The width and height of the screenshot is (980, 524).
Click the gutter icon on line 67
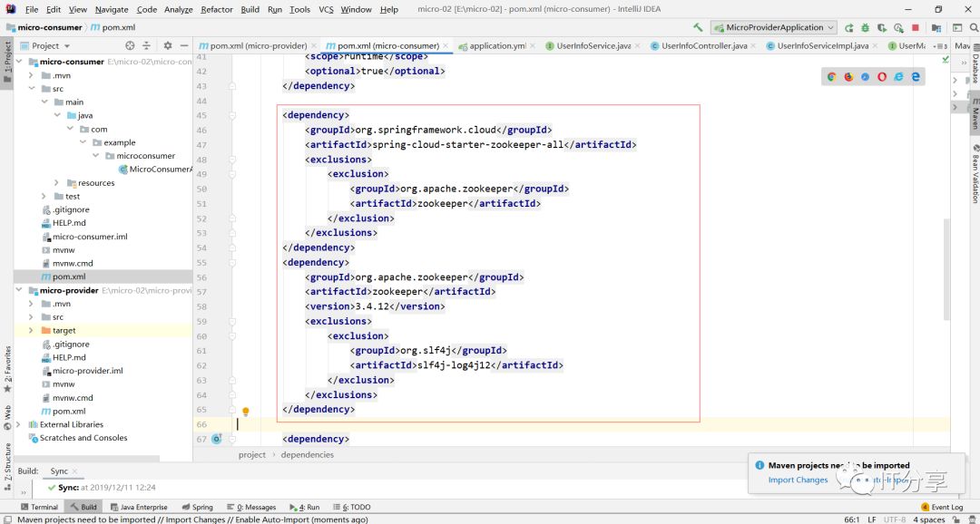point(217,439)
